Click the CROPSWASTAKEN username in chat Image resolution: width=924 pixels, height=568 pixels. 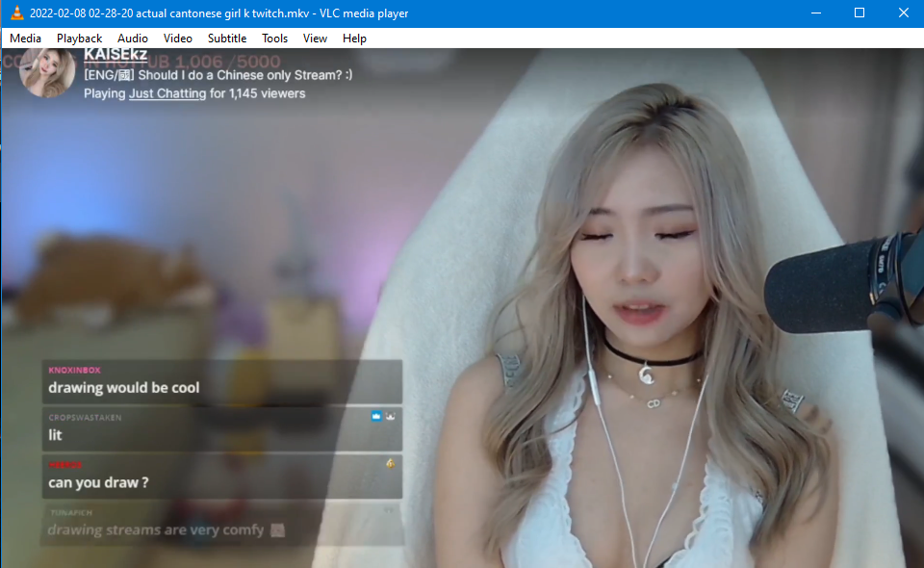(x=85, y=418)
